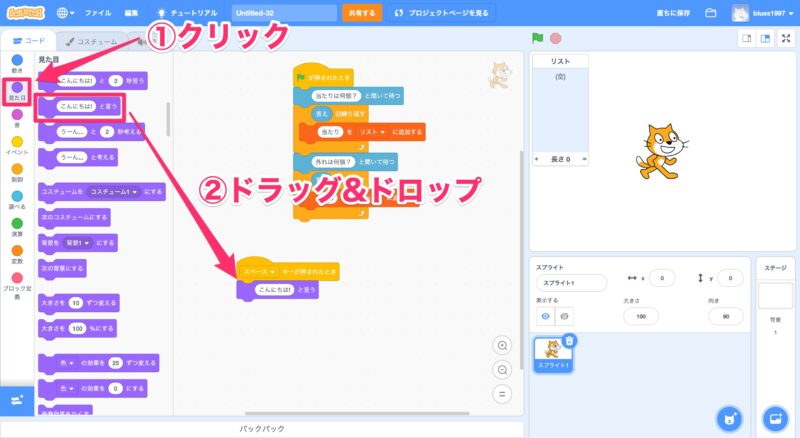Open the add extension button

pyautogui.click(x=16, y=400)
